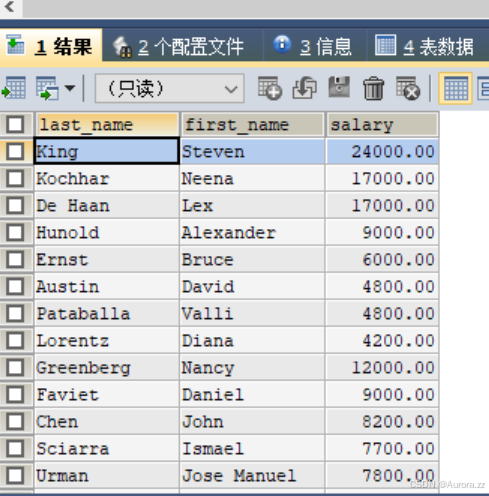Viewport: 489px width, 496px height.
Task: Select the 4 表数据 tab
Action: 428,46
